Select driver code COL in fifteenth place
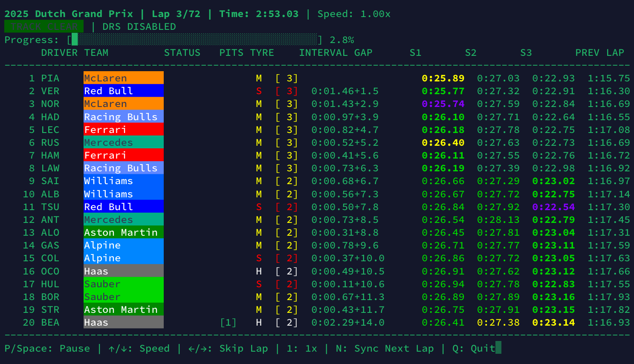Screen dimensions: 634x364 coord(50,258)
